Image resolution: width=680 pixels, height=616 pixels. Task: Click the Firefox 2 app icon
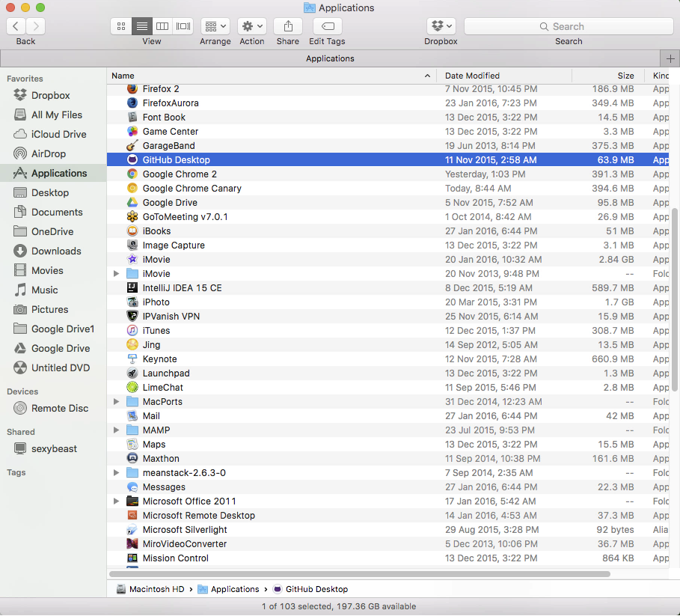click(132, 89)
